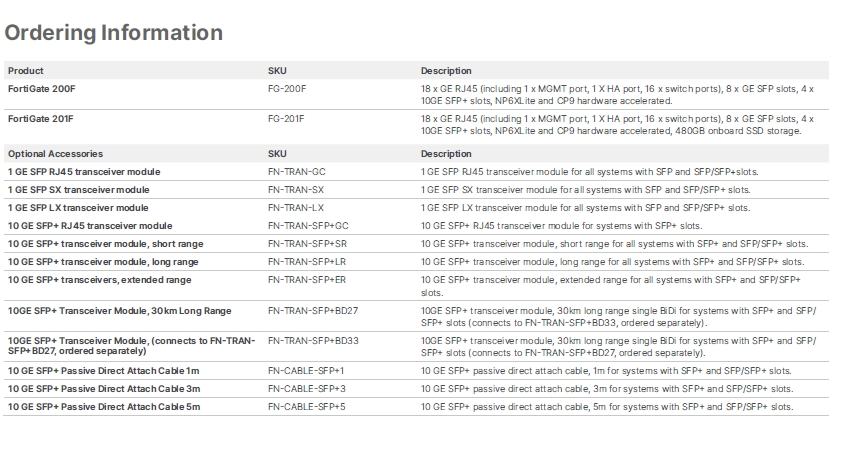Select the FN-TRAN-SX SKU code

point(296,190)
